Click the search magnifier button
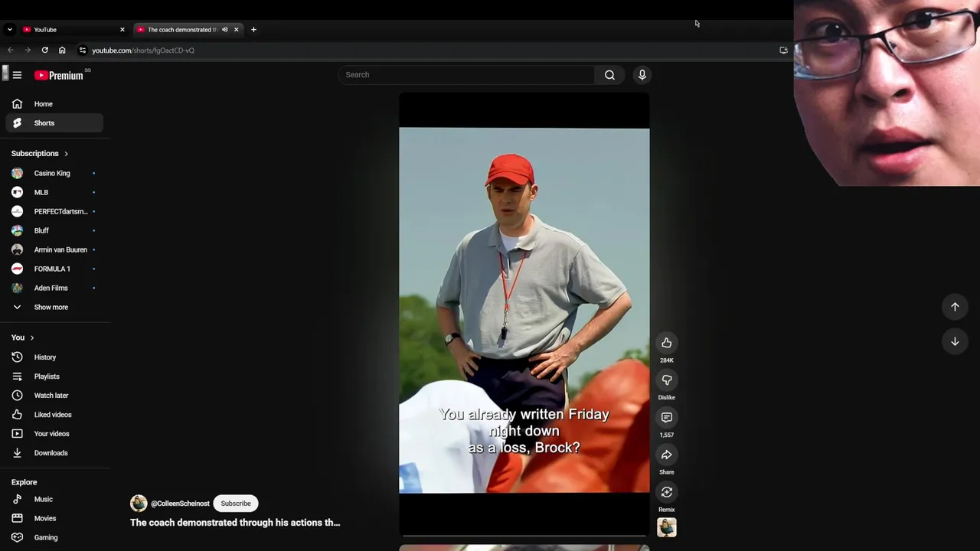 pos(609,75)
